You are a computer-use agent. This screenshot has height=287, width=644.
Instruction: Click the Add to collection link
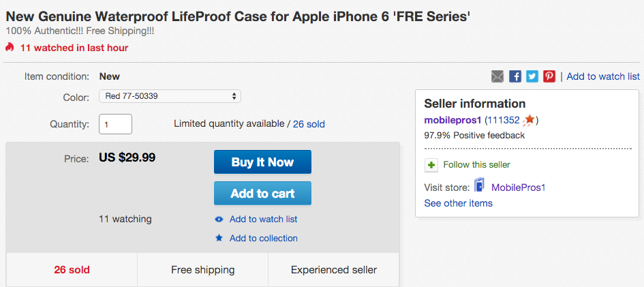point(263,238)
